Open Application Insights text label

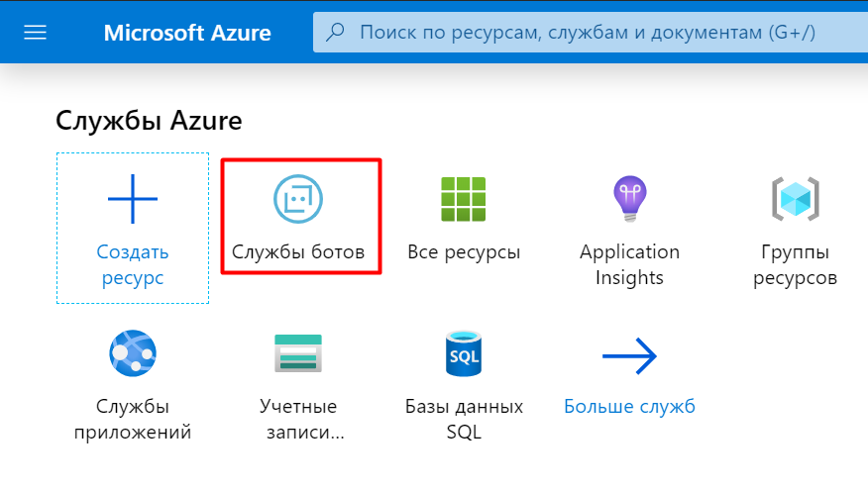629,264
